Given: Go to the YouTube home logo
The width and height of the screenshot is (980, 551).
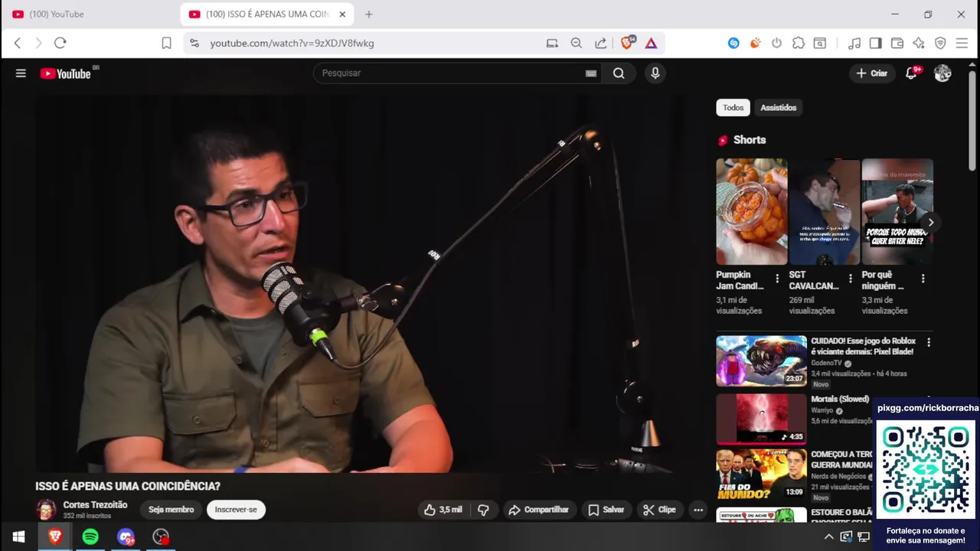Looking at the screenshot, I should coord(66,73).
